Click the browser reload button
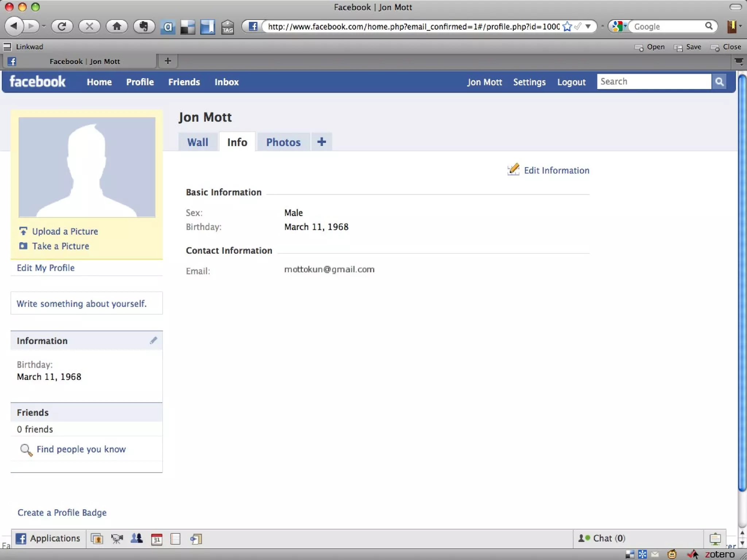This screenshot has width=747, height=560. (62, 26)
